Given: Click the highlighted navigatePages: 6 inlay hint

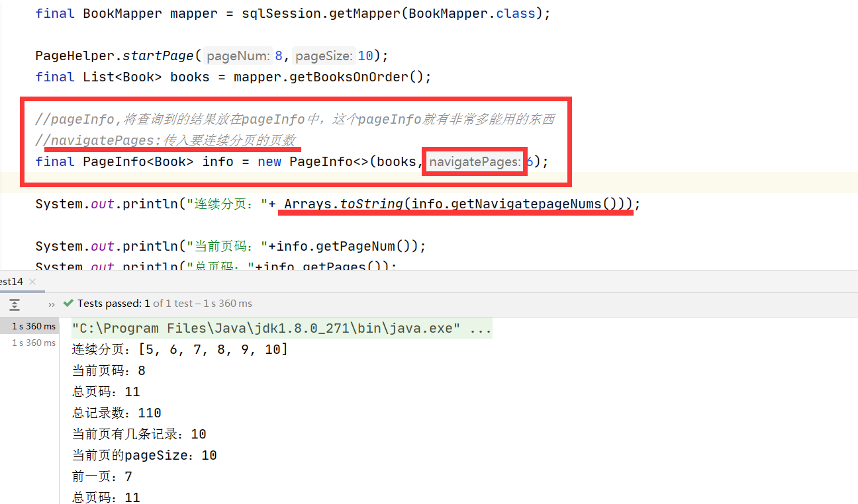Looking at the screenshot, I should click(474, 161).
